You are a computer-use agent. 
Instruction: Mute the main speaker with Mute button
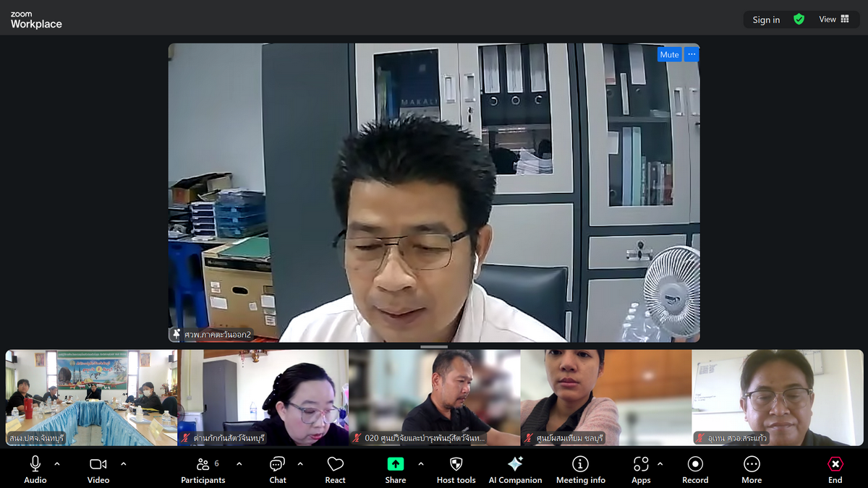coord(669,55)
